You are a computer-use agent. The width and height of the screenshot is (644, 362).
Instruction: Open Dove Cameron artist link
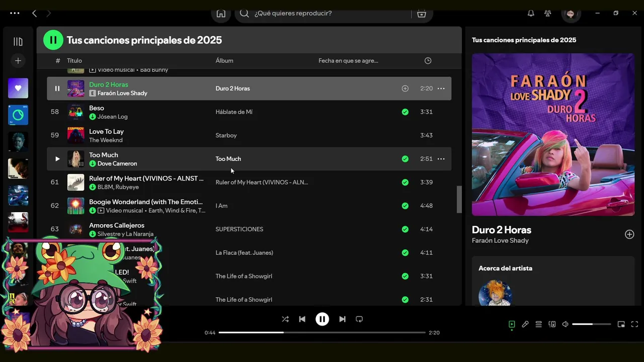coord(117,163)
